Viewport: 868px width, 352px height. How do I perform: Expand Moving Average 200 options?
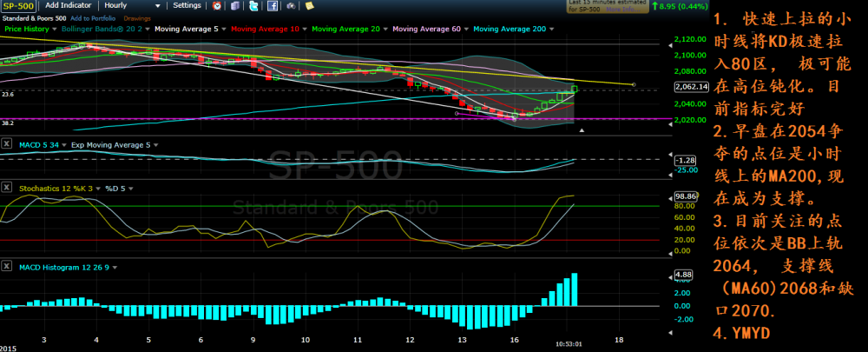[x=551, y=29]
